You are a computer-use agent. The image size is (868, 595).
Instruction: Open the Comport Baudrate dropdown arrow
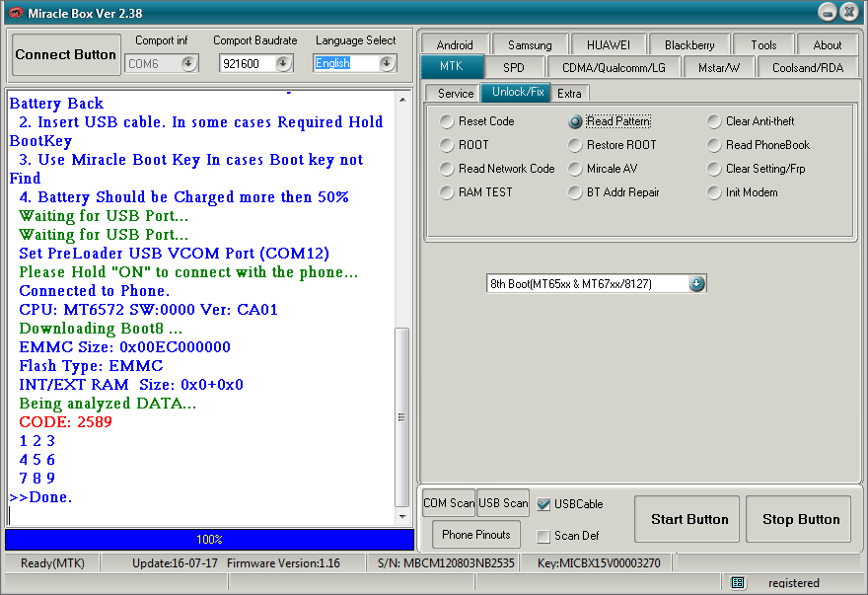[x=283, y=64]
